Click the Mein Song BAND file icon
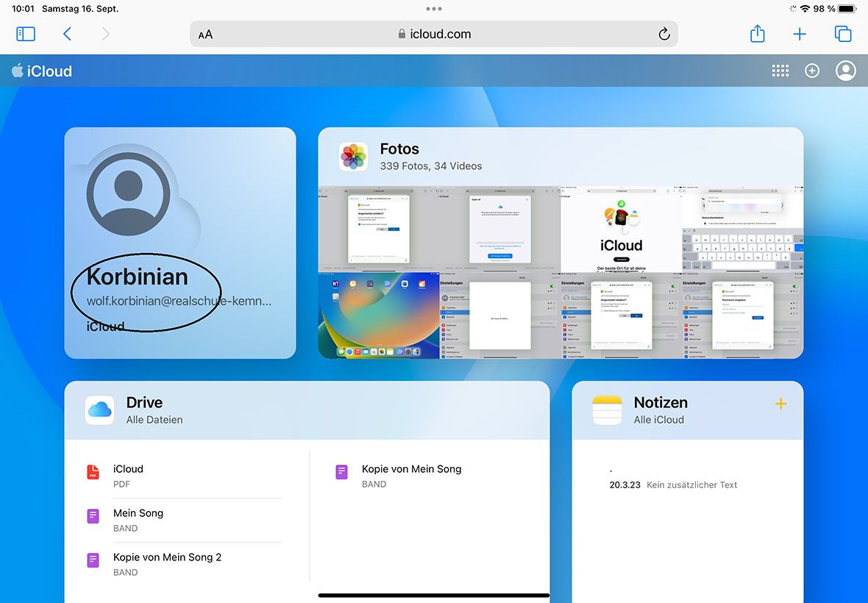The image size is (868, 603). click(93, 516)
